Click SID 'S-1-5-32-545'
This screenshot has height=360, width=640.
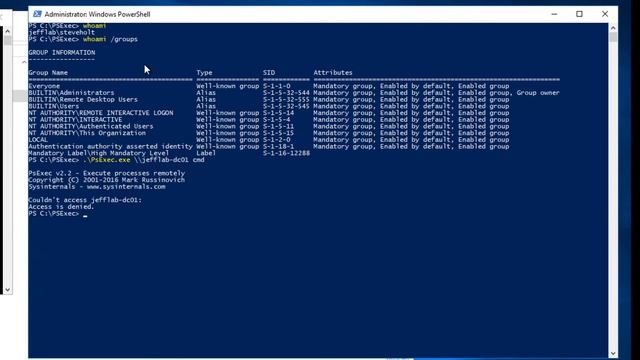pyautogui.click(x=286, y=106)
